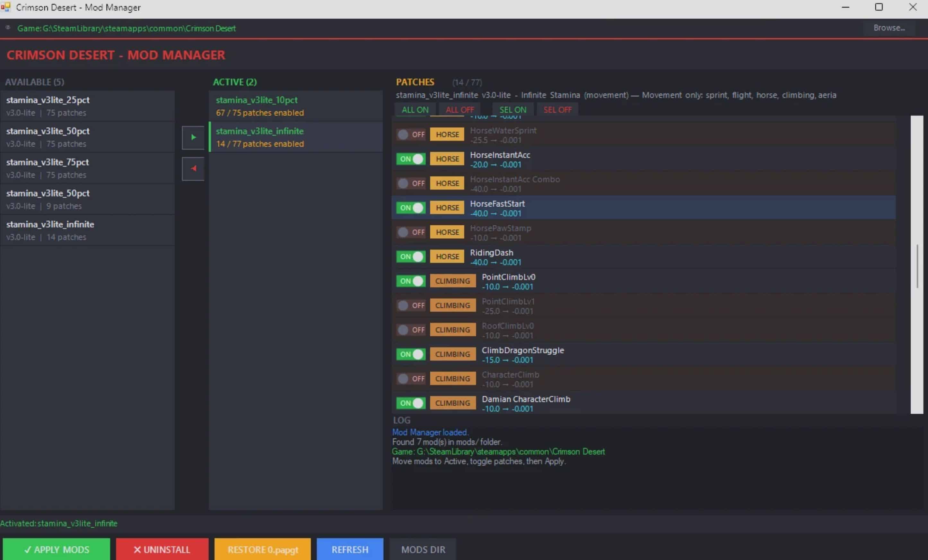
Task: Select active mod stamina_v3lite_10pct
Action: tap(296, 106)
